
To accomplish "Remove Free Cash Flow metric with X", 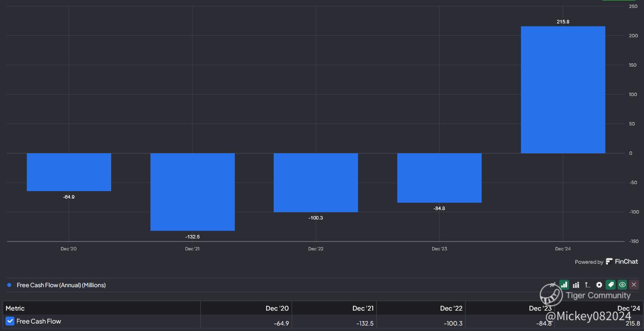I will (x=634, y=285).
